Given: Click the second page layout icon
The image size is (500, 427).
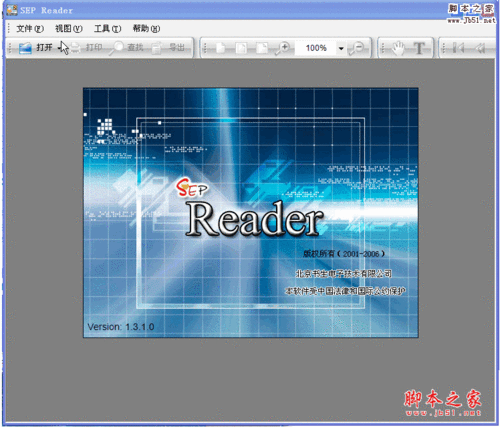Looking at the screenshot, I should tap(241, 48).
